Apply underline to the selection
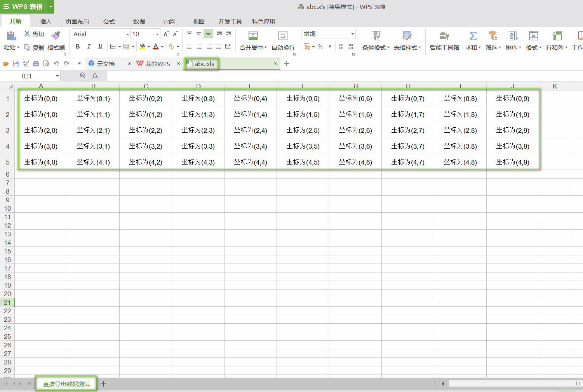This screenshot has width=583, height=392. 100,47
